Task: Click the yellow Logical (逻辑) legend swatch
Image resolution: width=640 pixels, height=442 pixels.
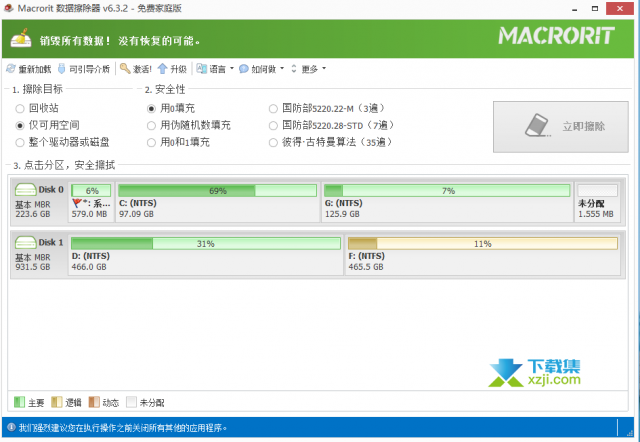Action: point(57,402)
